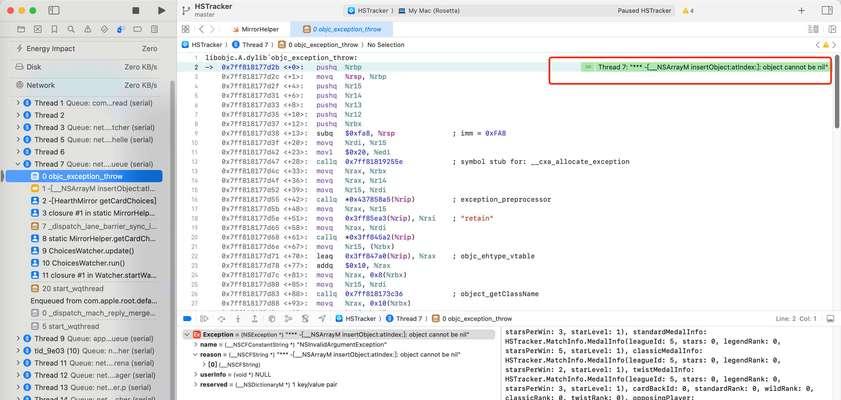Screen dimensions: 841x400
Task: Select frame 9 ChoicesWatcher.update()
Action: 84,251
